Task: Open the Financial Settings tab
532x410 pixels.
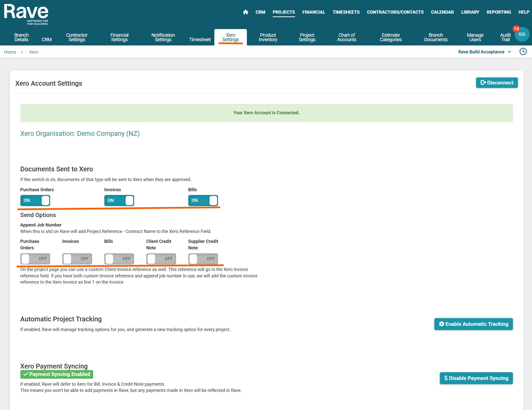Action: click(x=119, y=37)
